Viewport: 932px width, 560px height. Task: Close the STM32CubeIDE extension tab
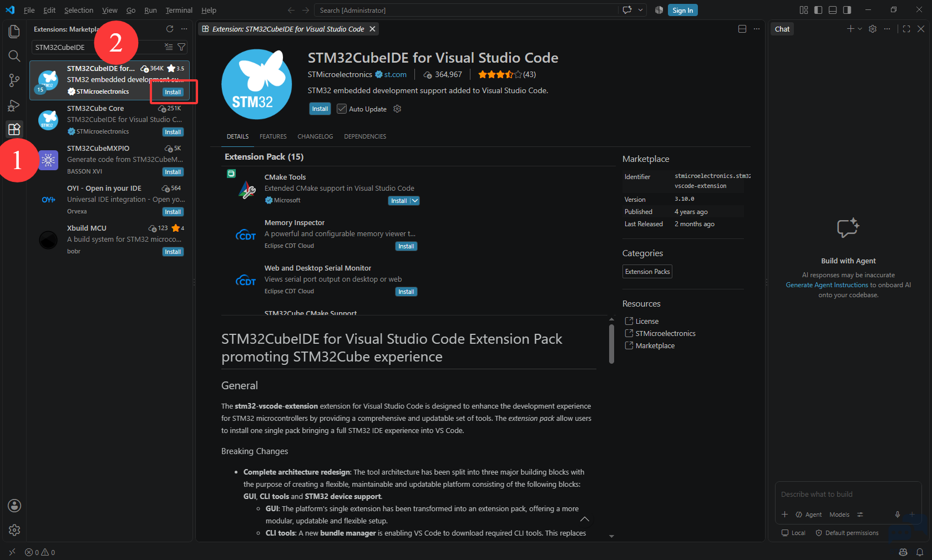[x=373, y=29]
